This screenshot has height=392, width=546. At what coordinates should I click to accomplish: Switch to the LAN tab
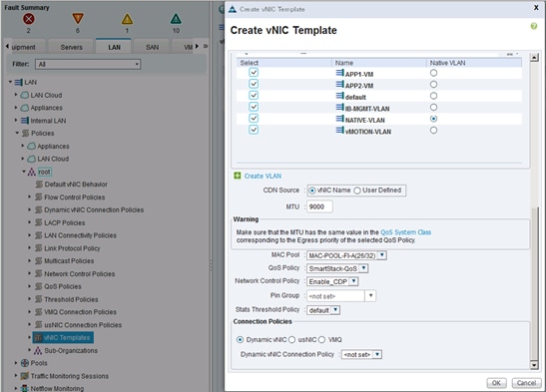114,47
